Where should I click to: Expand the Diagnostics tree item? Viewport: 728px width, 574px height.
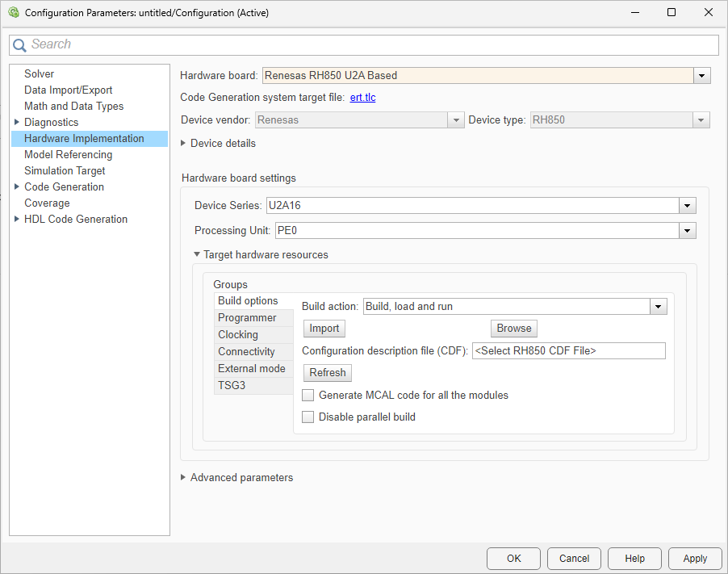pos(16,122)
